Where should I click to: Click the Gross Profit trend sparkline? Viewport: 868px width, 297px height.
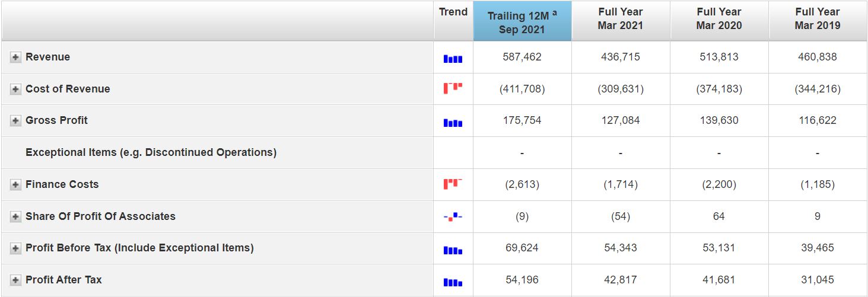click(x=453, y=123)
